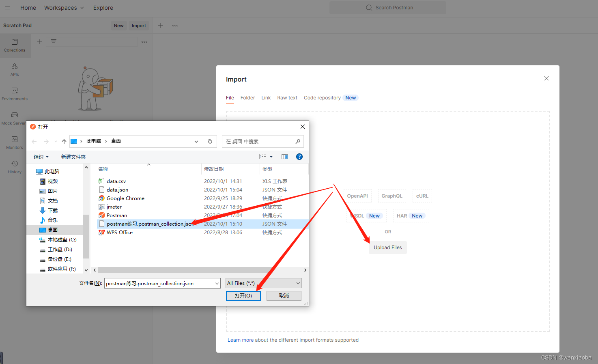Close the Import dialog with the X icon
The width and height of the screenshot is (598, 364).
pos(546,78)
